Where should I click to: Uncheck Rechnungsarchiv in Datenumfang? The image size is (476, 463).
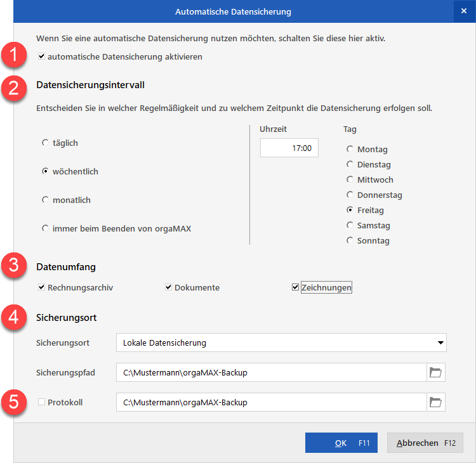[x=42, y=287]
